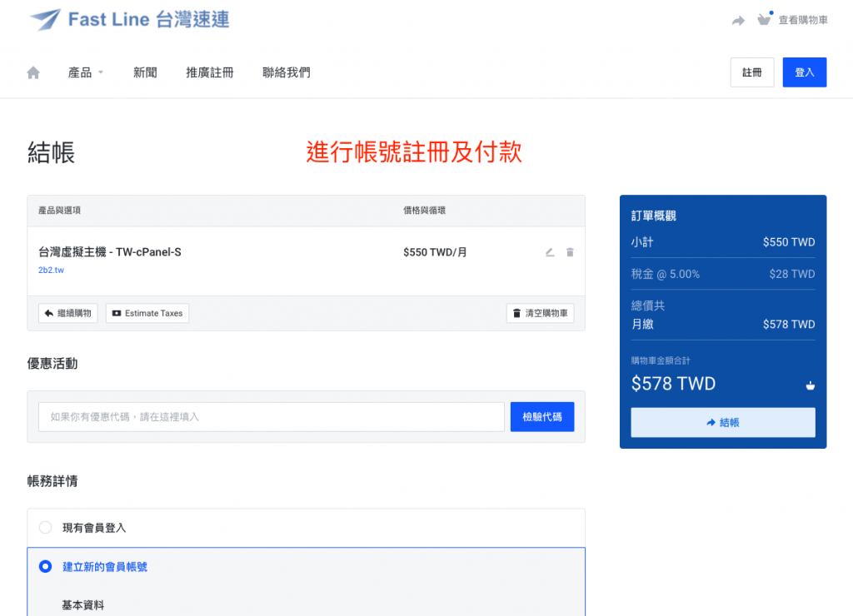Open the 聯絡我們 menu item
Viewport: 853px width, 616px height.
[x=287, y=72]
